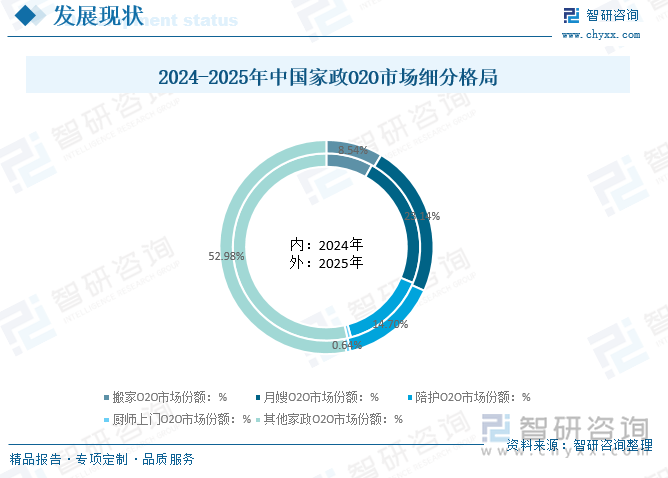Click the footer text 精品报告·专项定制·品质服务
The image size is (668, 478).
[102, 459]
